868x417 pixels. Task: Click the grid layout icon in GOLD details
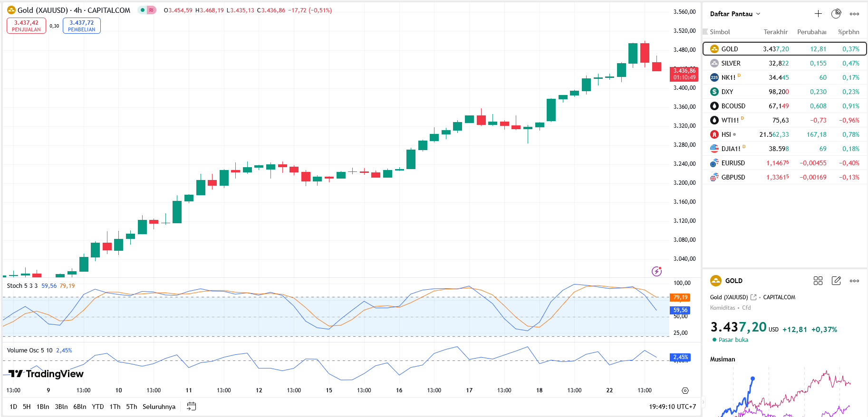818,281
